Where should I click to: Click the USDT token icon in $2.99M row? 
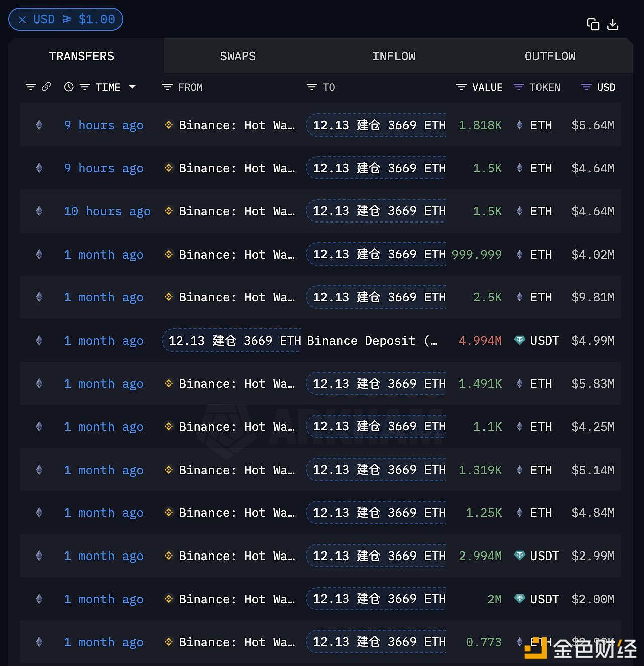[520, 556]
